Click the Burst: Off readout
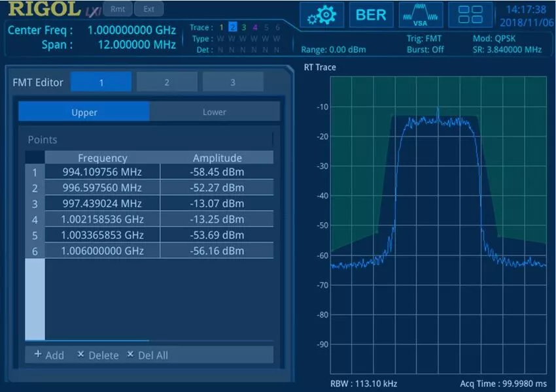Screen dimensions: 556x392 pyautogui.click(x=425, y=50)
